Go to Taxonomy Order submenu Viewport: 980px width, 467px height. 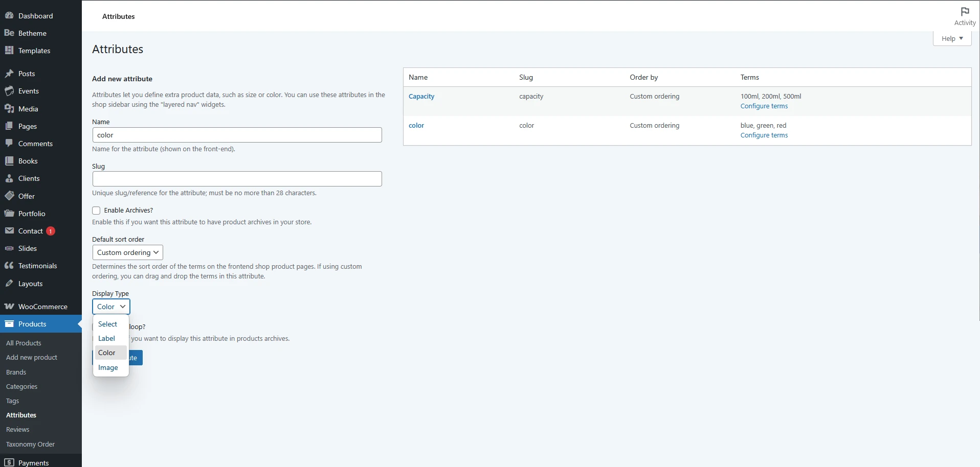(30, 444)
